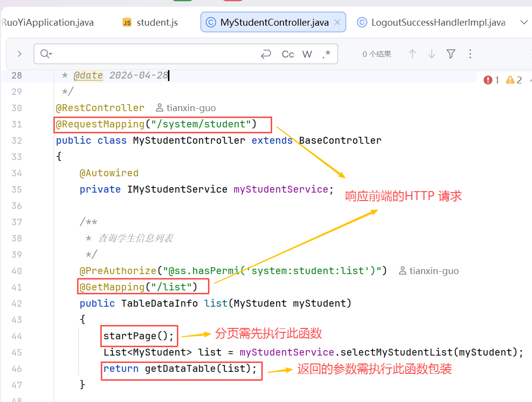This screenshot has width=532, height=402.
Task: Click the warning indicator showing 2
Action: pyautogui.click(x=514, y=80)
